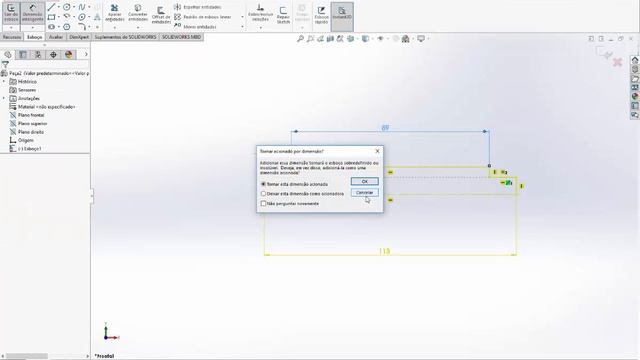This screenshot has height=360, width=640.
Task: Open Padrão de esboço linear dropdown arrow
Action: coord(242,17)
